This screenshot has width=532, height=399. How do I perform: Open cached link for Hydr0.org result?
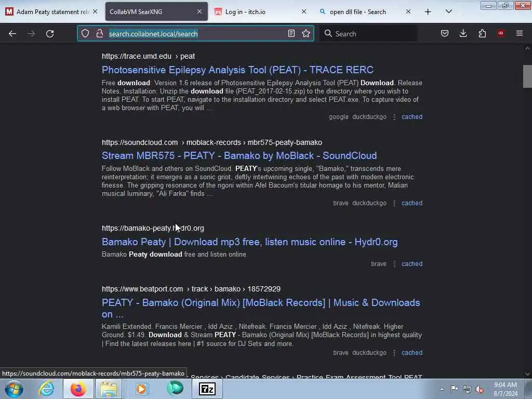412,263
